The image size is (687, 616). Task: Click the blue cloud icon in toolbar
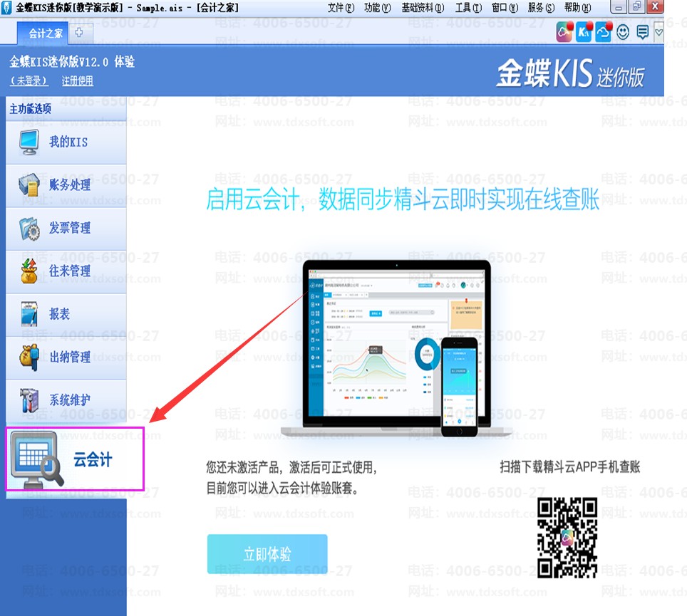pyautogui.click(x=604, y=32)
